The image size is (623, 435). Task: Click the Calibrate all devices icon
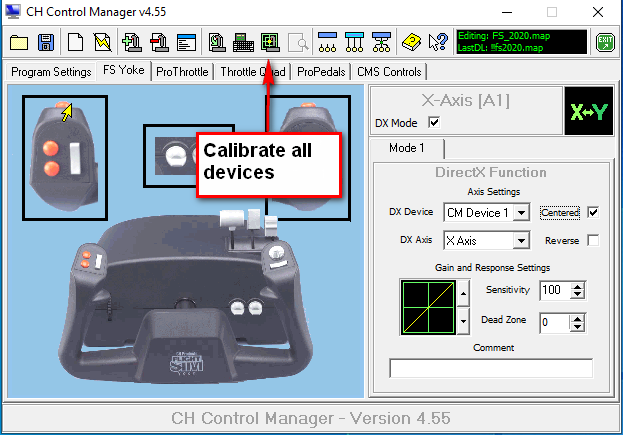point(268,42)
